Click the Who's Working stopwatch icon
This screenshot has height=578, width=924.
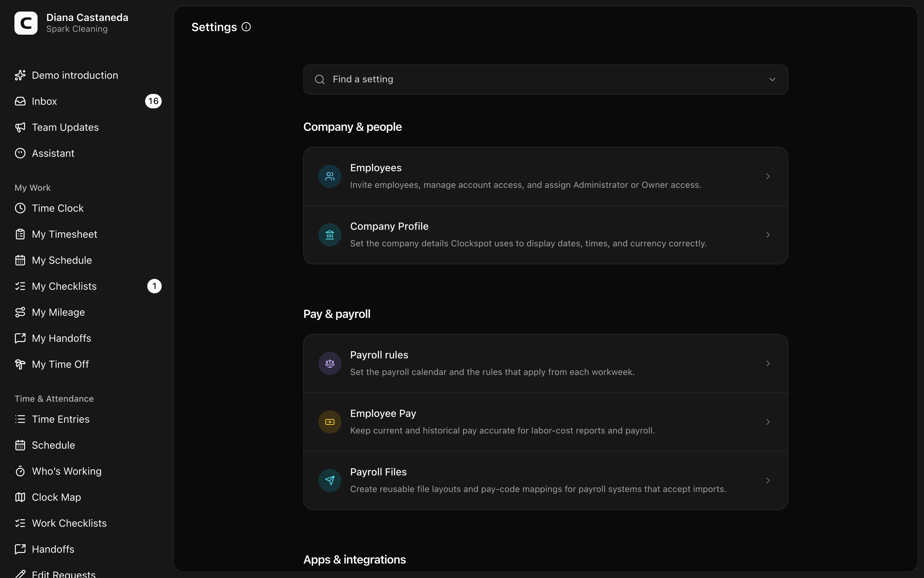pos(20,471)
